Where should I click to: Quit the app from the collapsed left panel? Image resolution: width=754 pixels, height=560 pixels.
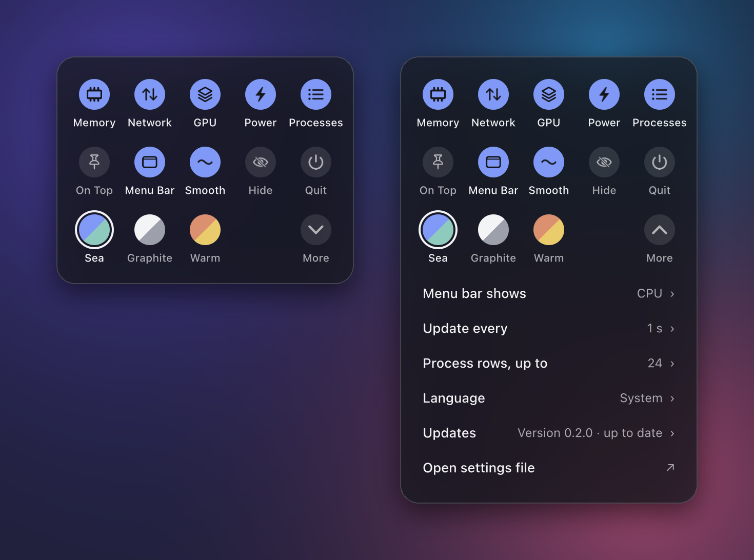click(x=316, y=162)
